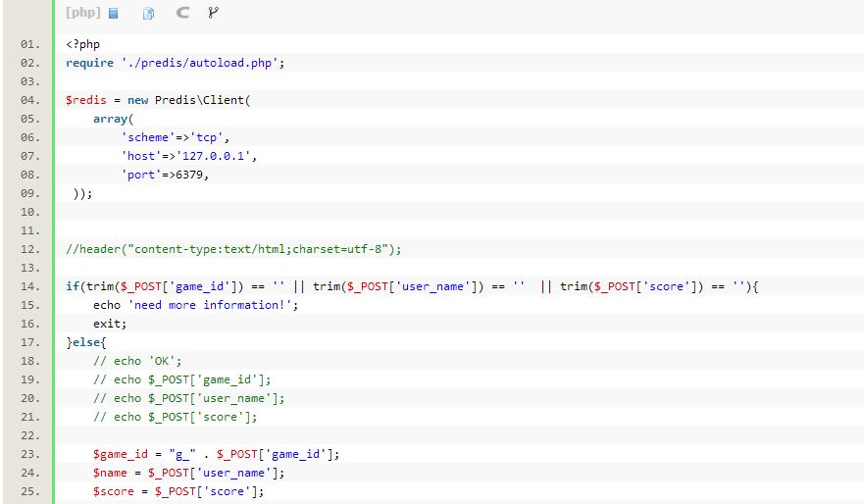Click the gray C code snippet icon

[x=182, y=14]
